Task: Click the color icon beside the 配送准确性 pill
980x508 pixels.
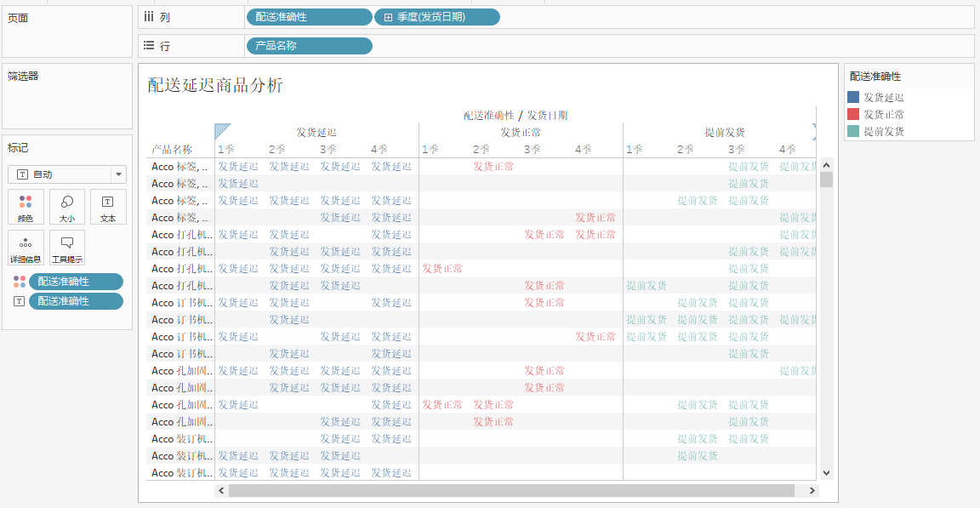Action: tap(19, 282)
